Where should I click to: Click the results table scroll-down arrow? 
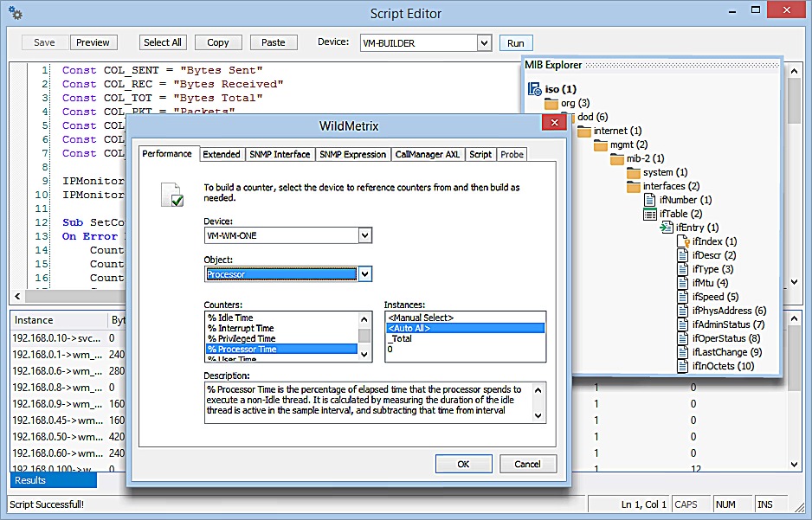pyautogui.click(x=795, y=465)
